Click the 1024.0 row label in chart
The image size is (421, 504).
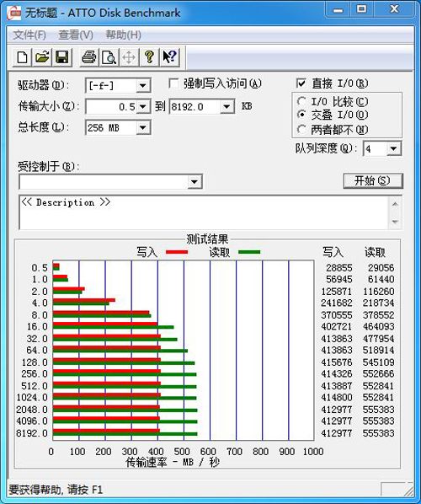32,397
